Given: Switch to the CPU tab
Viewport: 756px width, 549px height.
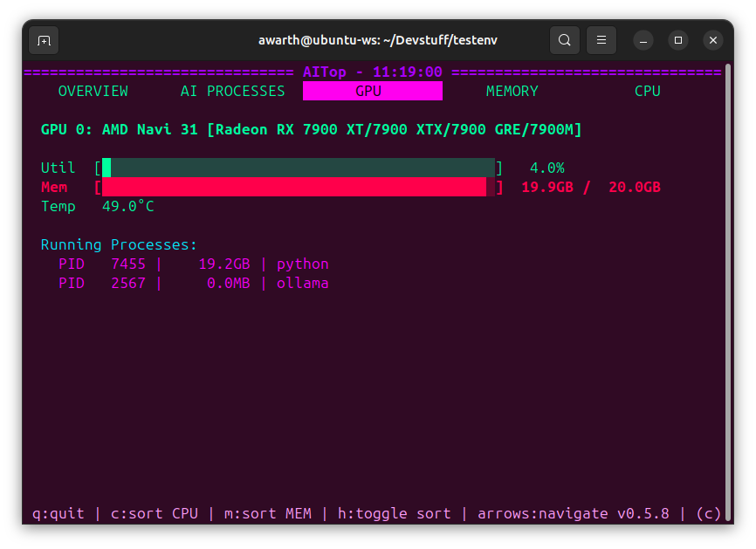Looking at the screenshot, I should 648,91.
